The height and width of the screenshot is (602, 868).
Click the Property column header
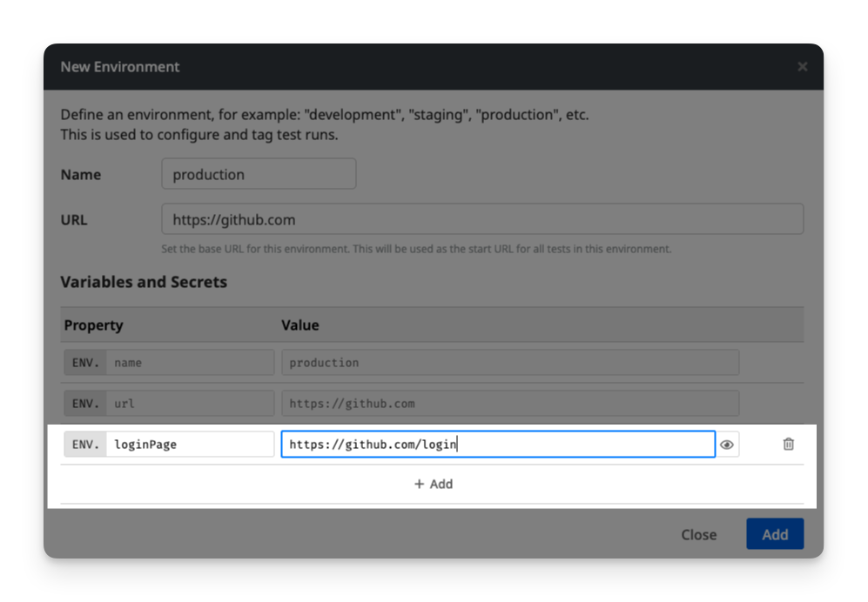tap(93, 324)
